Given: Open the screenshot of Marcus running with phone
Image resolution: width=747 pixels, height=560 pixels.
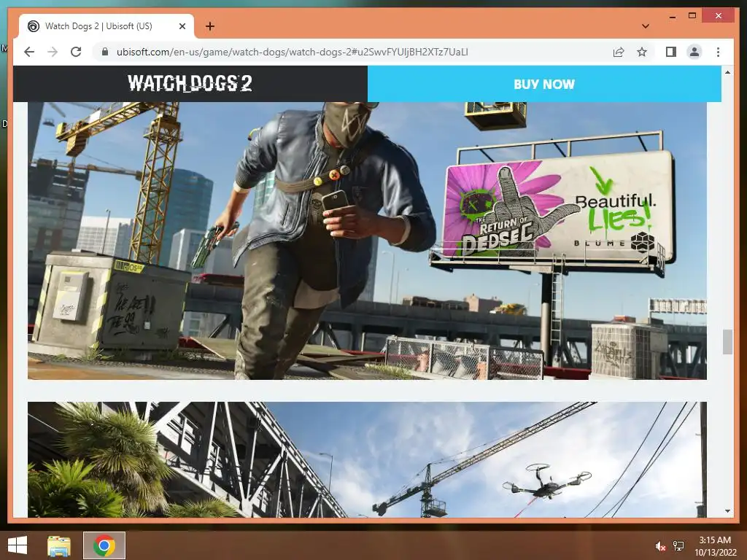Looking at the screenshot, I should click(367, 241).
